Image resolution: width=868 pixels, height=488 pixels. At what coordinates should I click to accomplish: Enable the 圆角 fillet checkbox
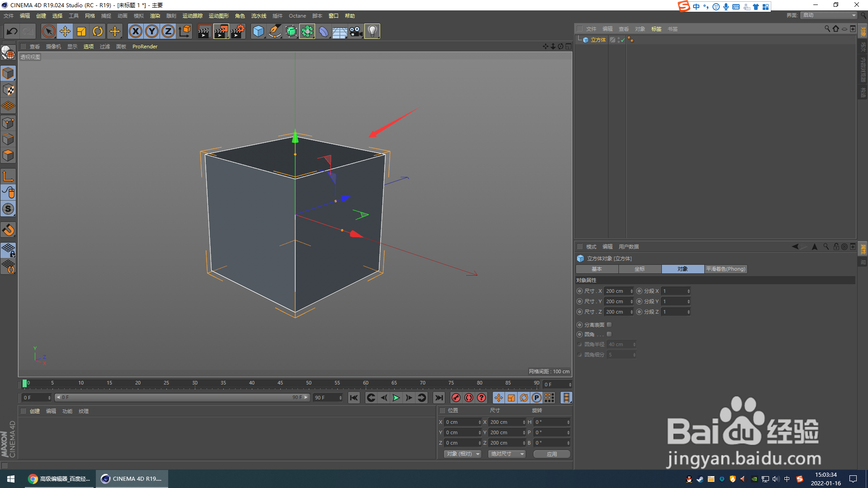609,334
